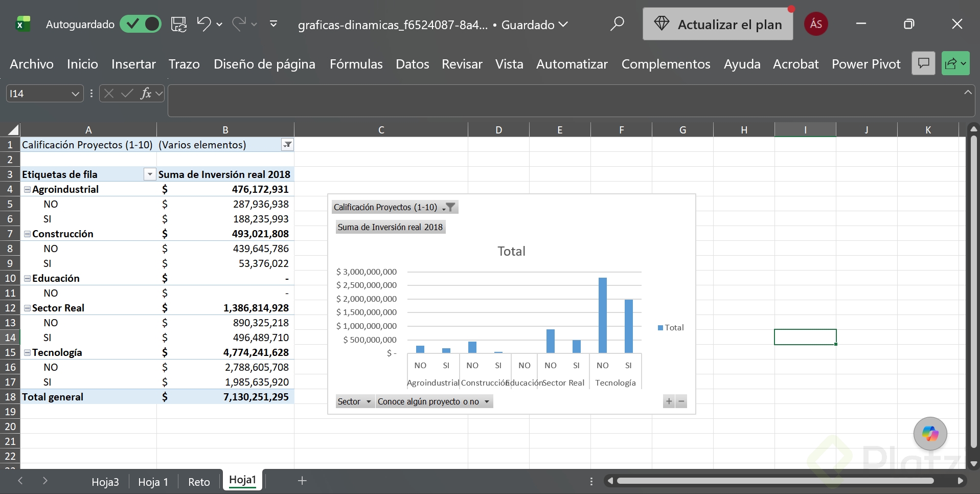Toggle the Autoguardado switch
The width and height of the screenshot is (980, 494).
click(141, 24)
